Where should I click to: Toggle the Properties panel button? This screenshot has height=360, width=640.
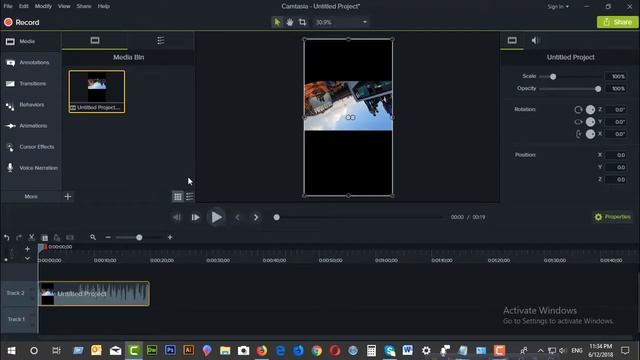pyautogui.click(x=613, y=217)
